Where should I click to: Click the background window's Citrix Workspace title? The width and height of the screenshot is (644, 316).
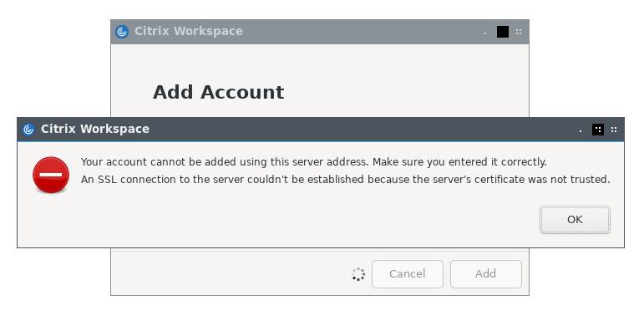tap(189, 31)
